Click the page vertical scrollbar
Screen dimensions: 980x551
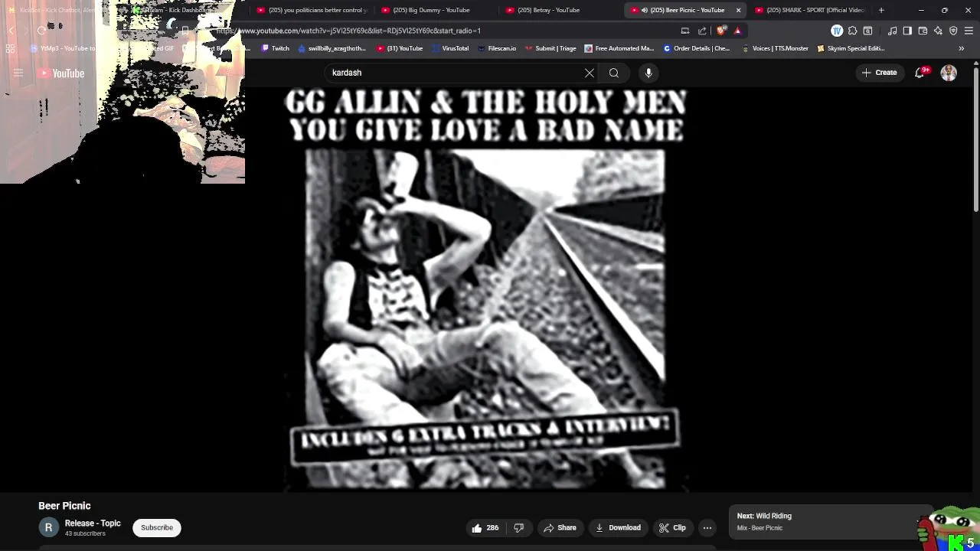tap(976, 139)
